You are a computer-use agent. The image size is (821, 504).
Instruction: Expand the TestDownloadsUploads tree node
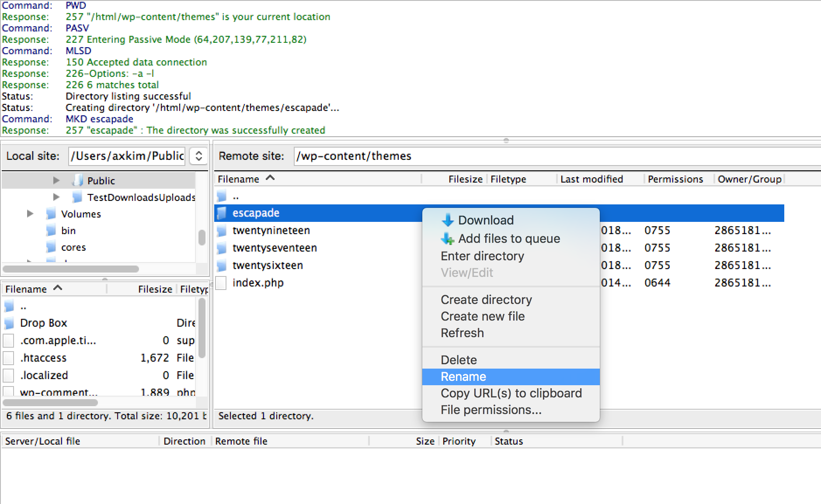click(56, 197)
